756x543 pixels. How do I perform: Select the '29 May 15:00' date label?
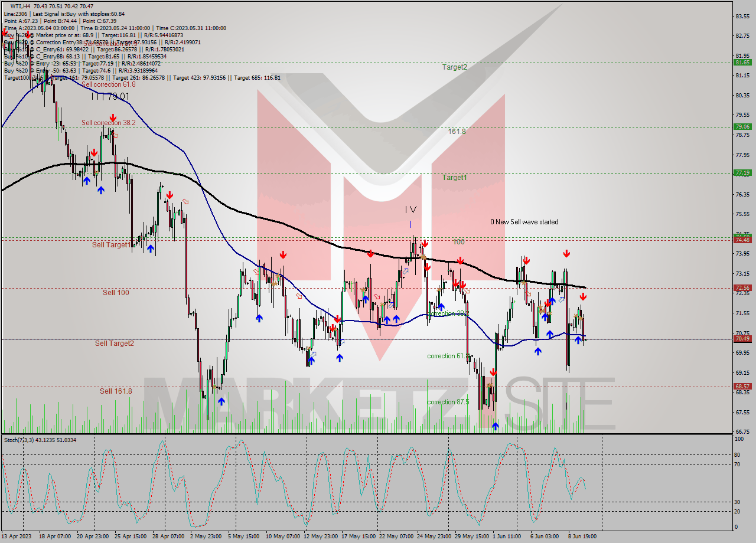pyautogui.click(x=471, y=537)
